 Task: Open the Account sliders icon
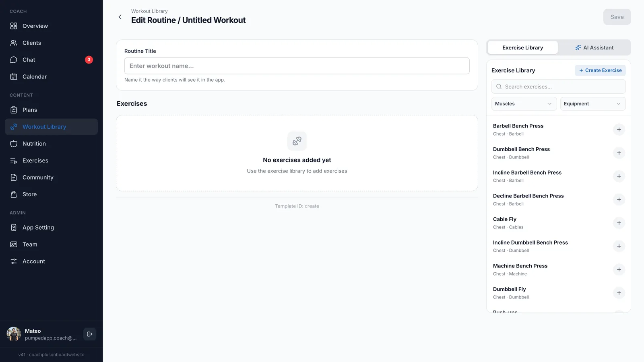coord(14,261)
